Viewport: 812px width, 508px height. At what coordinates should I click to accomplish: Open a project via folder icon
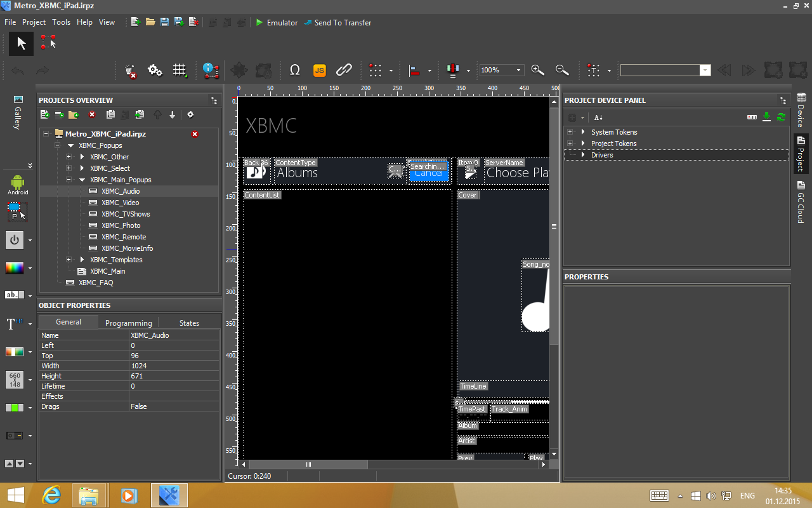click(x=150, y=22)
